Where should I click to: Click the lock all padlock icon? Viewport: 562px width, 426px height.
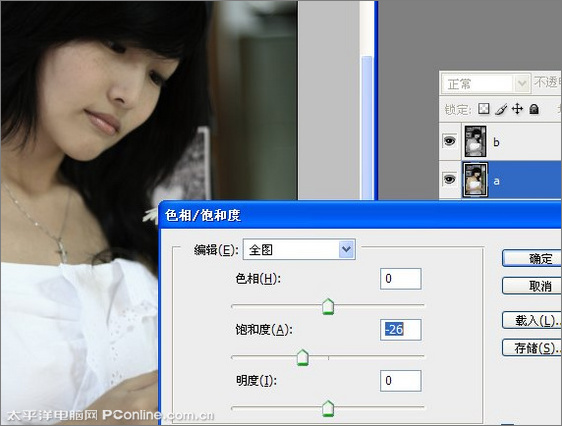pos(534,109)
